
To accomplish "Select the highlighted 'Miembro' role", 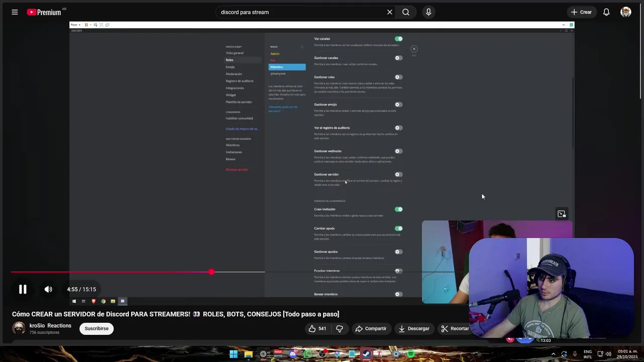I will point(287,67).
